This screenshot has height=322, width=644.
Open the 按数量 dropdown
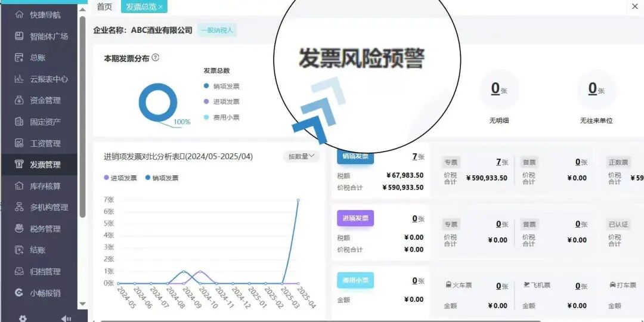pos(302,156)
